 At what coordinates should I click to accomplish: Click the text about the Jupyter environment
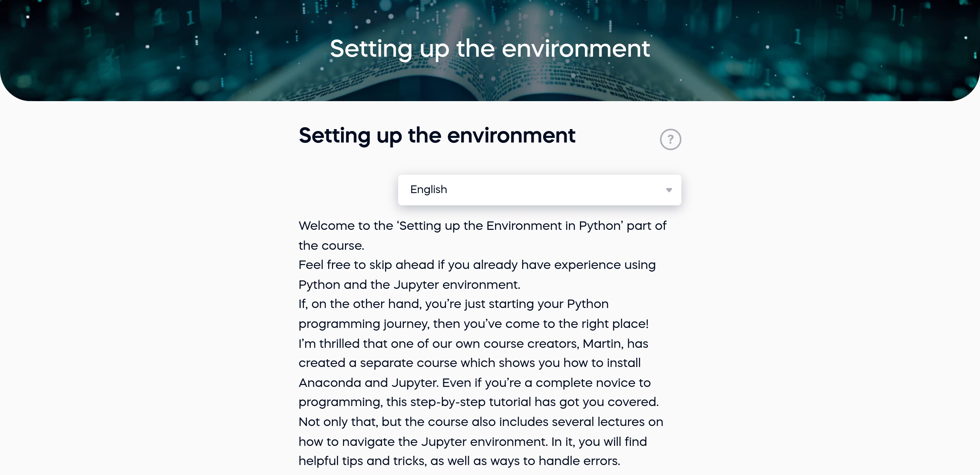468,441
